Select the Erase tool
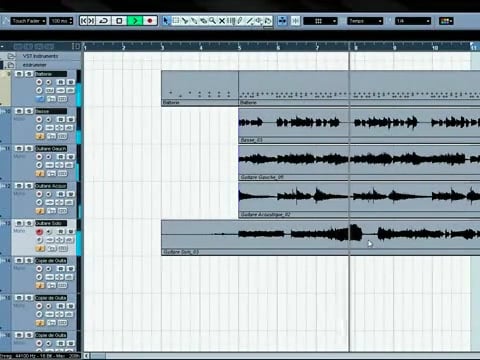 tap(203, 21)
